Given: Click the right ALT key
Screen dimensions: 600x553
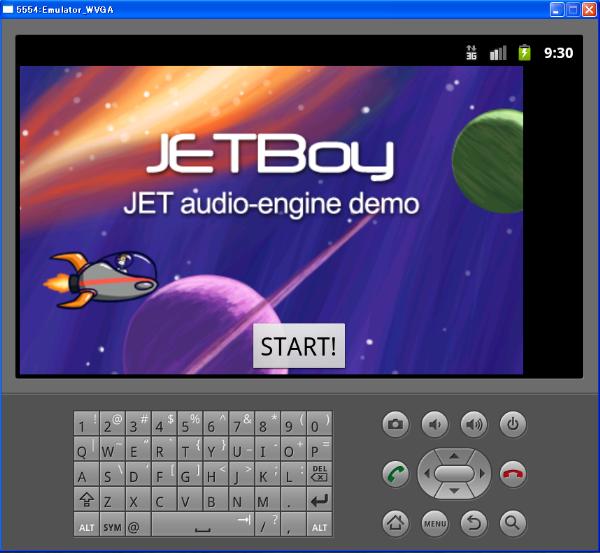Looking at the screenshot, I should click(320, 524).
